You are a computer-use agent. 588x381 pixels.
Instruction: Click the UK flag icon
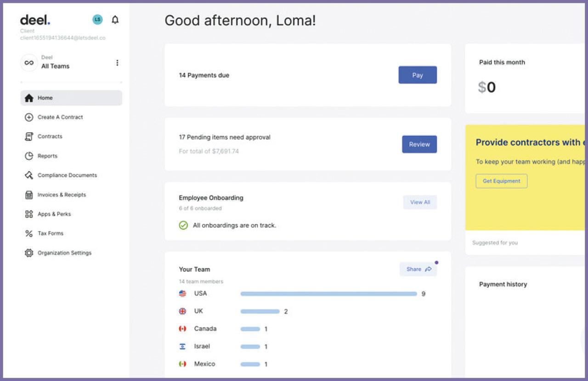pyautogui.click(x=182, y=311)
